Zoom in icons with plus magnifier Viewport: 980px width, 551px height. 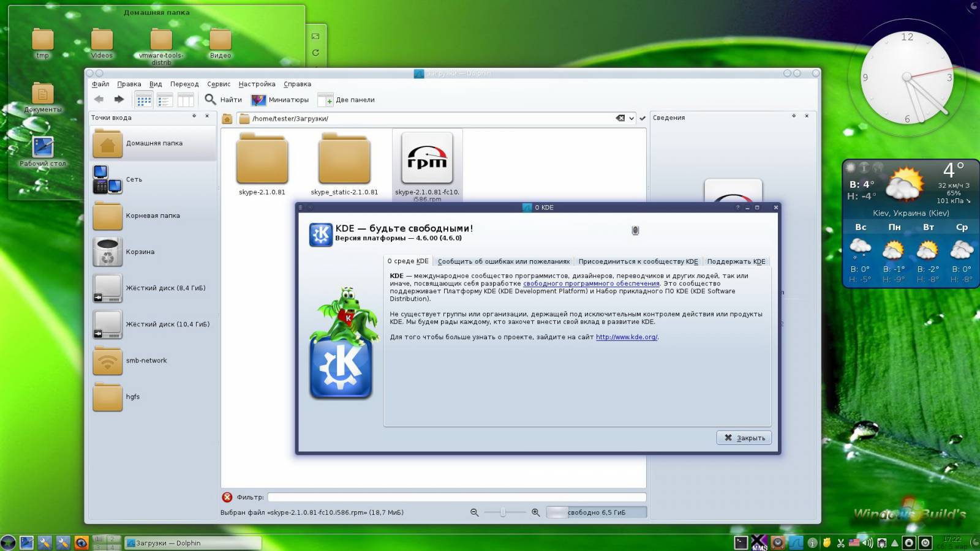click(x=535, y=512)
